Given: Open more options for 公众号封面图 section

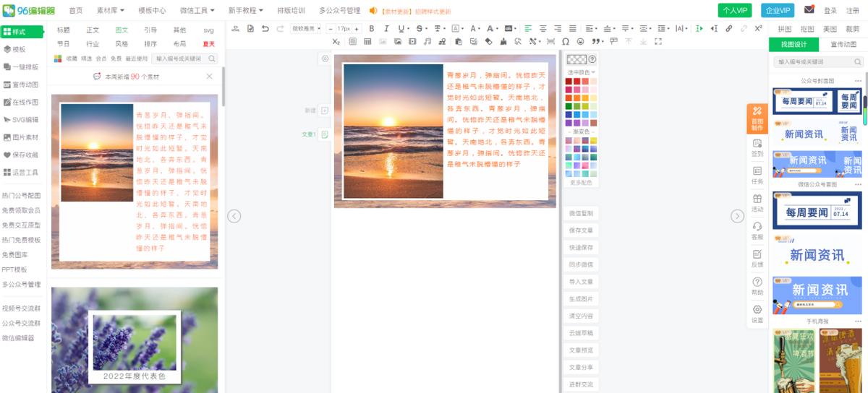Looking at the screenshot, I should pos(858,81).
